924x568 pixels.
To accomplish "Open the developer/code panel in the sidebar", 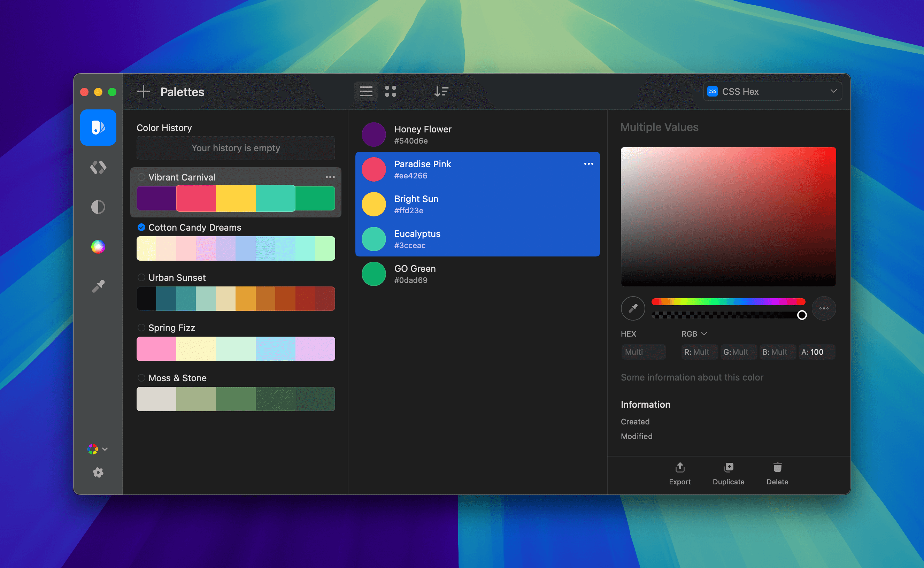I will pos(98,168).
